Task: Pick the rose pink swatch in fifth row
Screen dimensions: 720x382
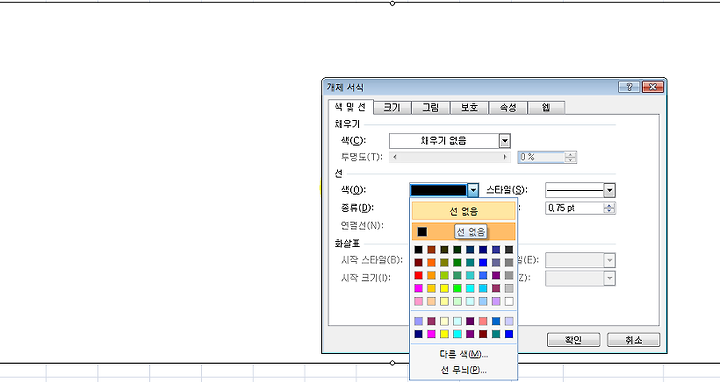Action: click(x=418, y=301)
